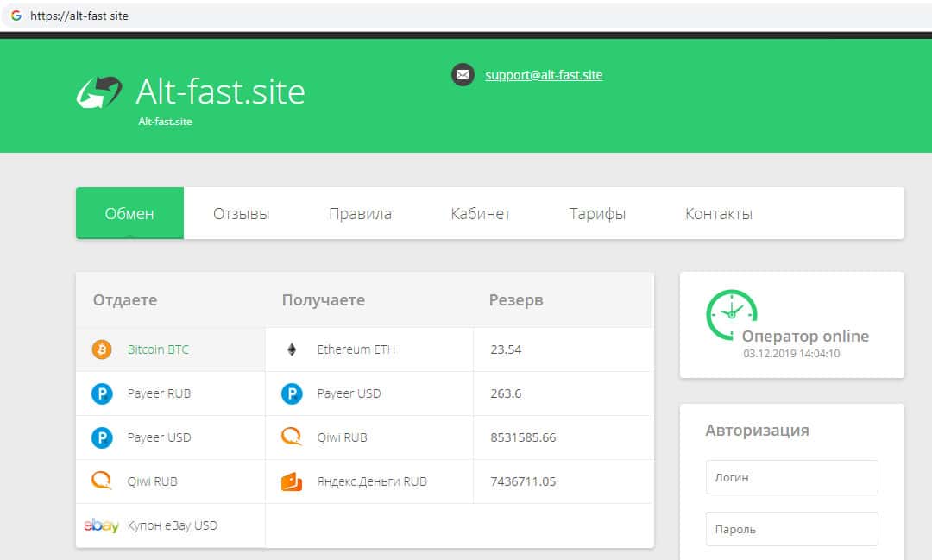The image size is (932, 560).
Task: Open the Тарифы tab
Action: (597, 213)
